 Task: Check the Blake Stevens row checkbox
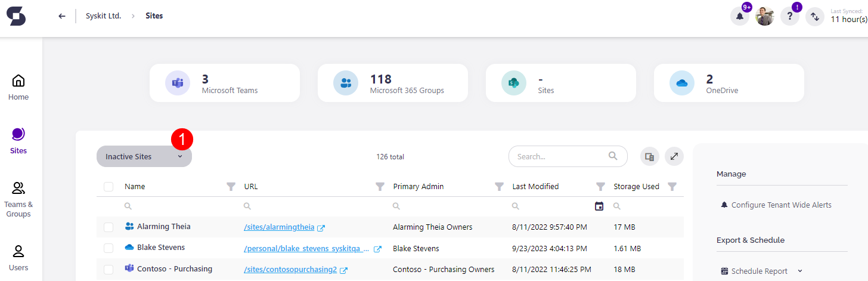108,248
